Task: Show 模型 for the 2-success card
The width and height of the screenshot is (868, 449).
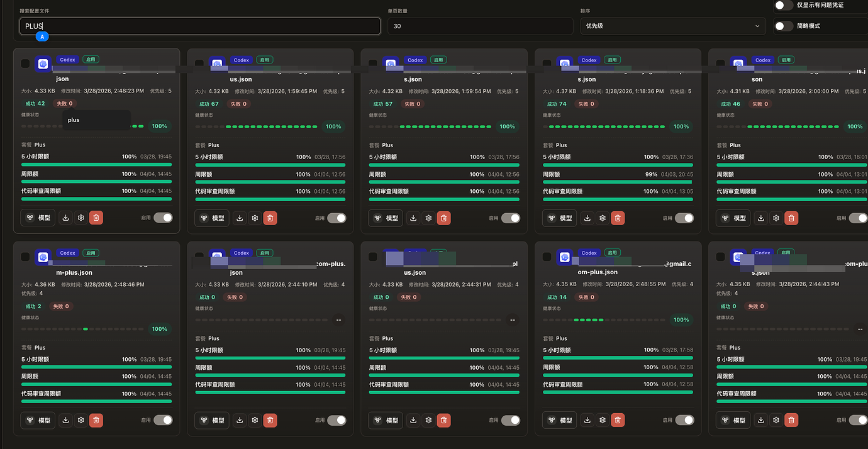Action: coord(38,420)
